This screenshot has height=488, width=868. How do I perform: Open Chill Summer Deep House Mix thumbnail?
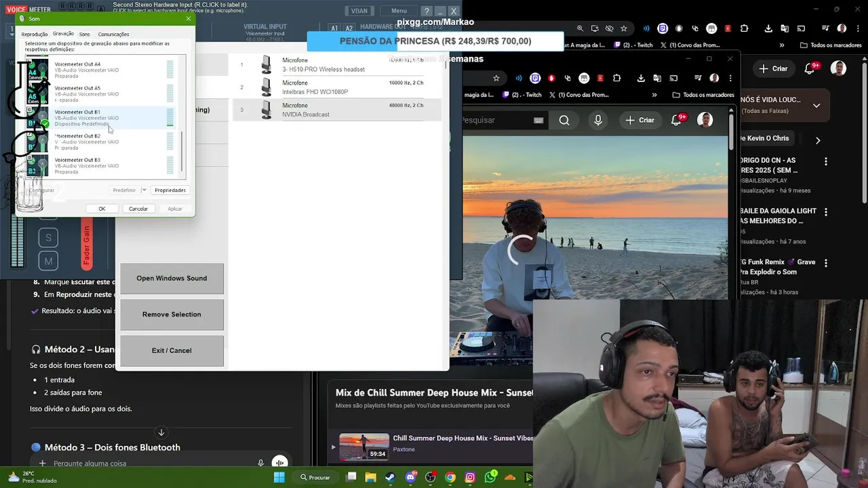tap(364, 447)
